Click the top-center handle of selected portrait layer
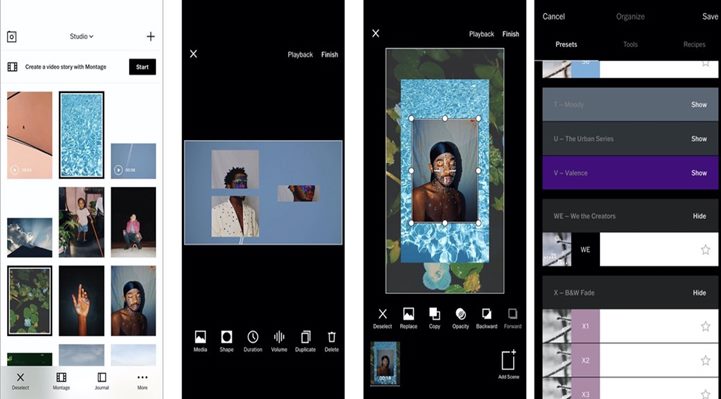721x399 pixels. coord(445,119)
